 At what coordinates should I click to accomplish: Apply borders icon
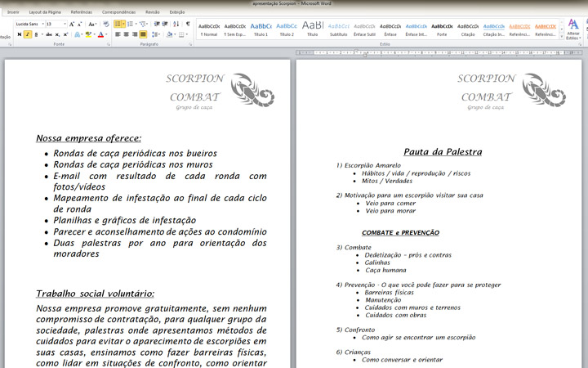(181, 34)
